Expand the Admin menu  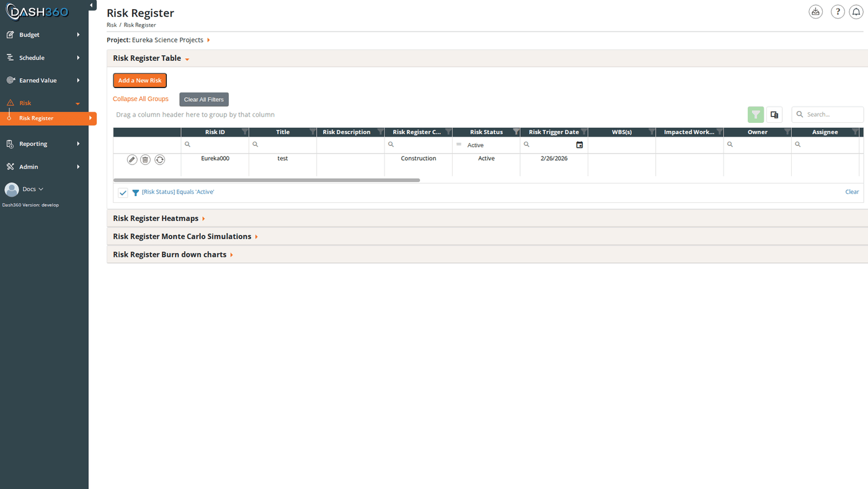pos(44,167)
